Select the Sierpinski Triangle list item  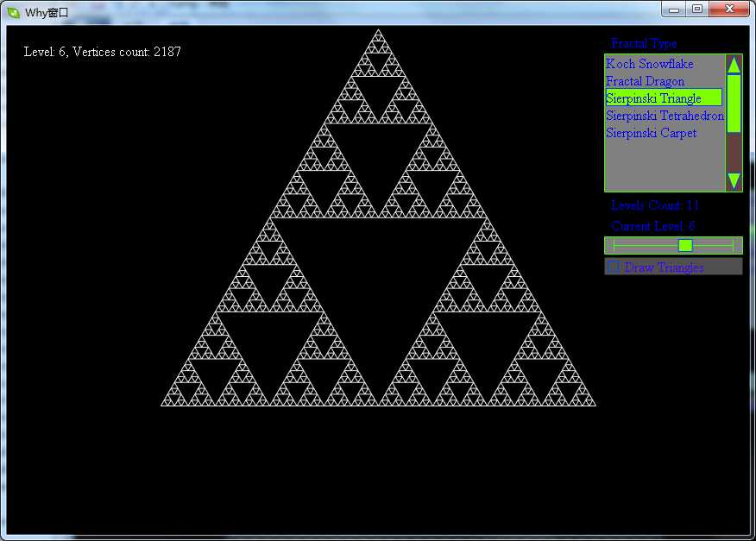tap(664, 98)
